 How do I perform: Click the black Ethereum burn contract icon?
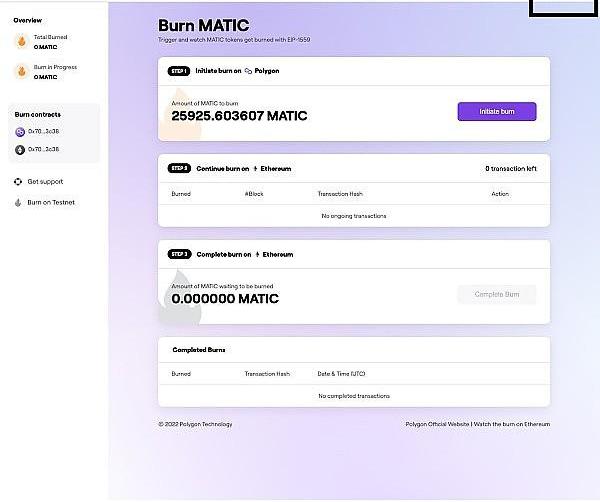click(20, 149)
